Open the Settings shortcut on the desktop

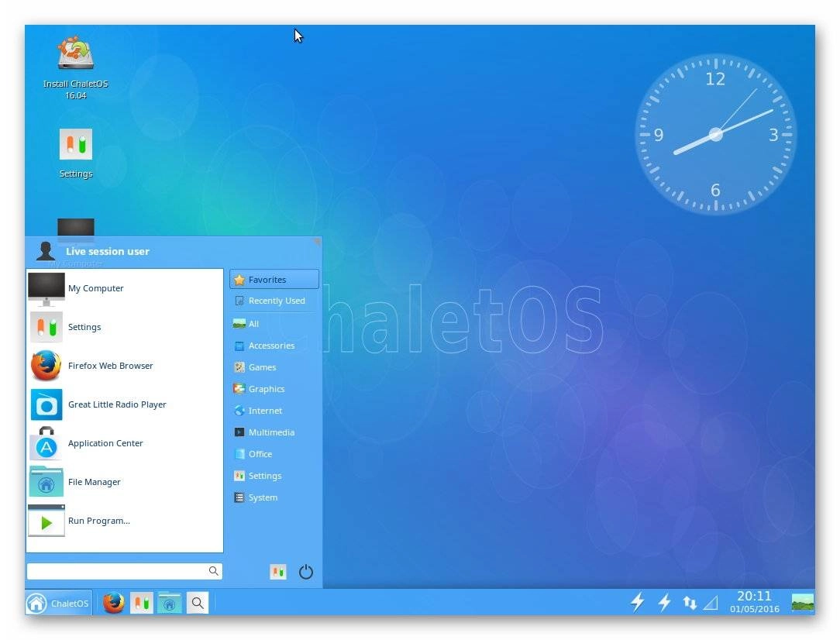coord(75,153)
